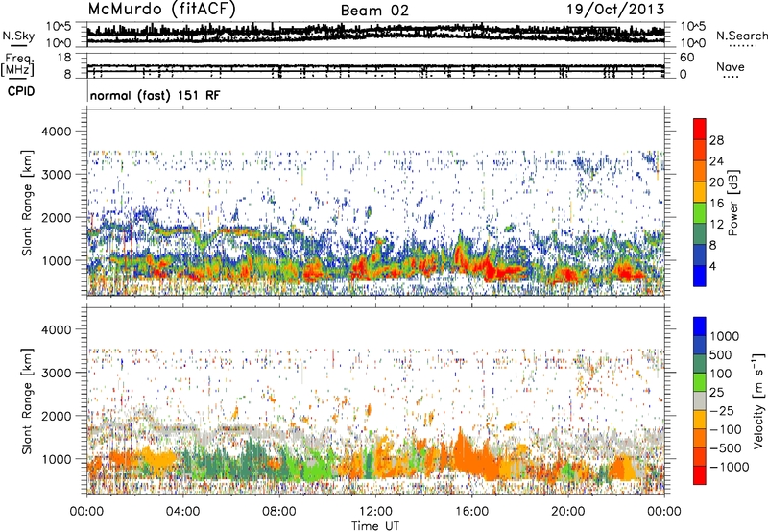
Task: Click '4000' on the power plot axis
Action: [57, 132]
